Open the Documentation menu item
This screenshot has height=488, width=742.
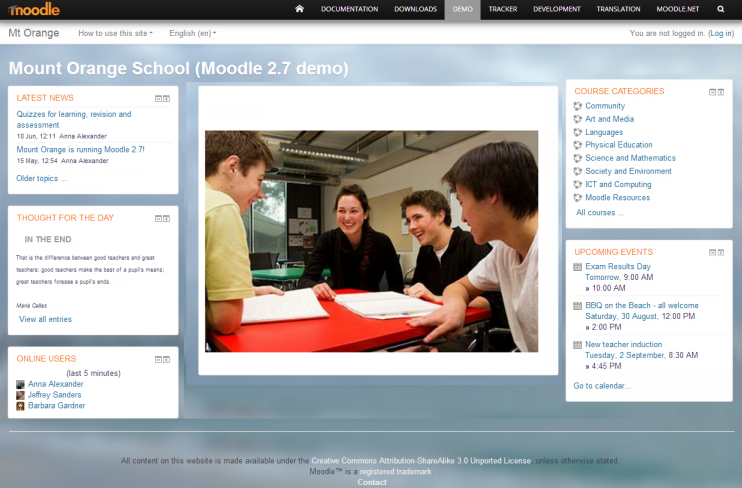(x=349, y=9)
